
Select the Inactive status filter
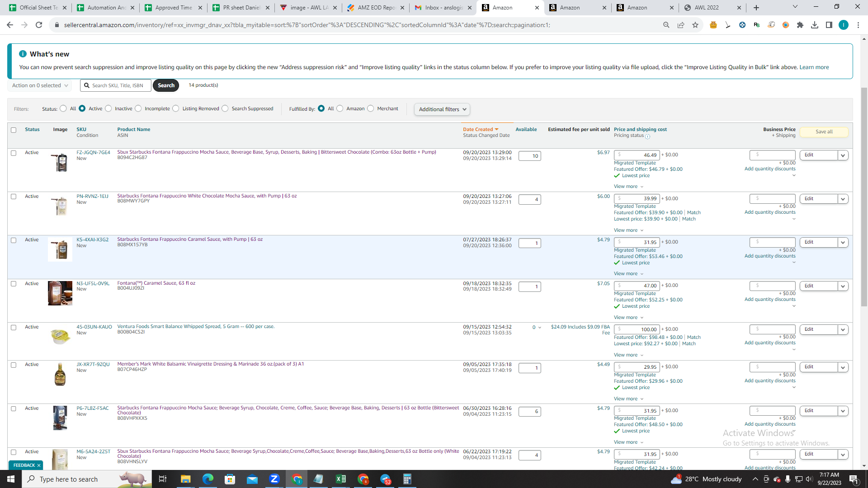pyautogui.click(x=108, y=108)
